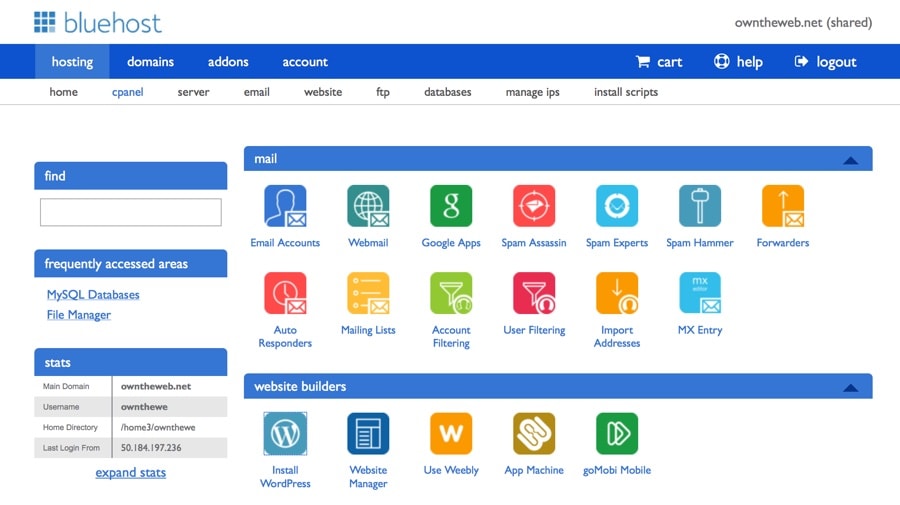
Task: Open the help menu
Action: 738,61
